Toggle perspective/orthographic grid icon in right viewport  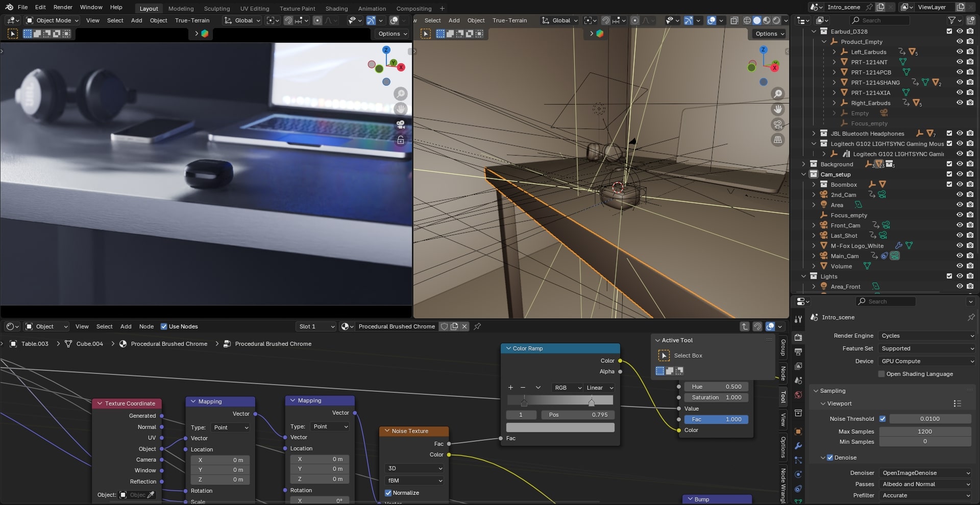pos(778,140)
